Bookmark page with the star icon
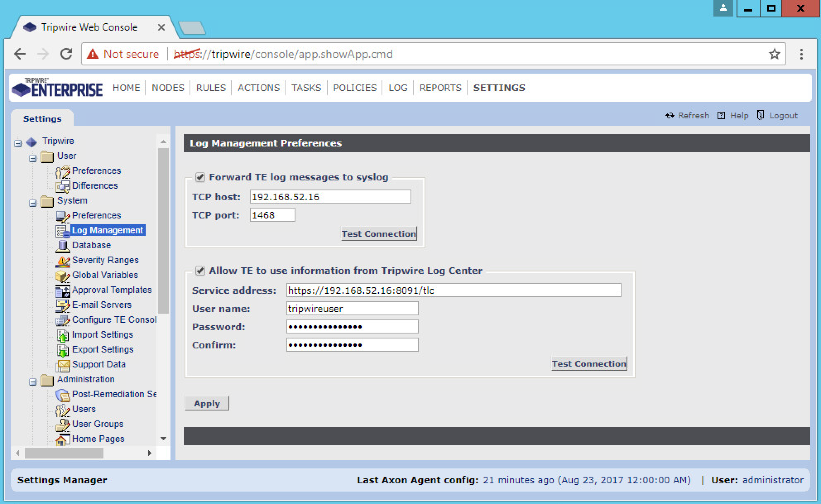 pyautogui.click(x=774, y=54)
